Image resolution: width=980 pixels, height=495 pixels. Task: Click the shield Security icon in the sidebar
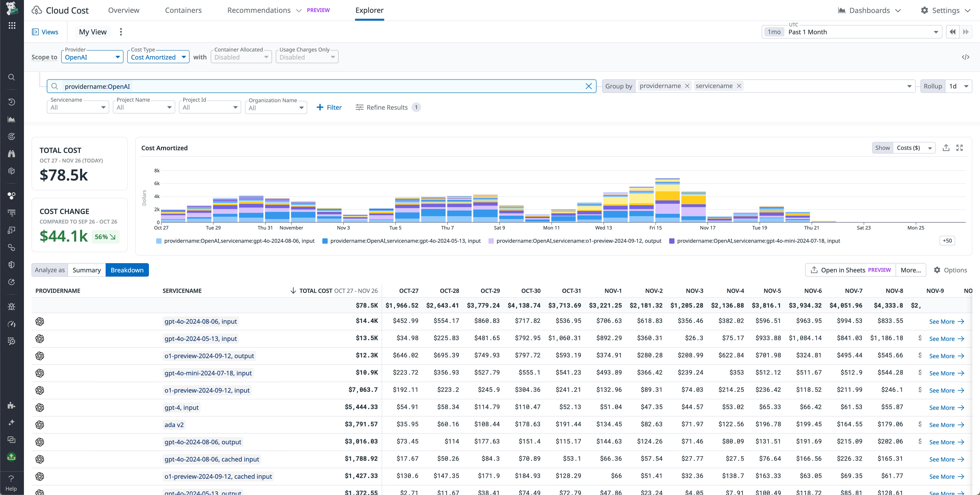(11, 264)
